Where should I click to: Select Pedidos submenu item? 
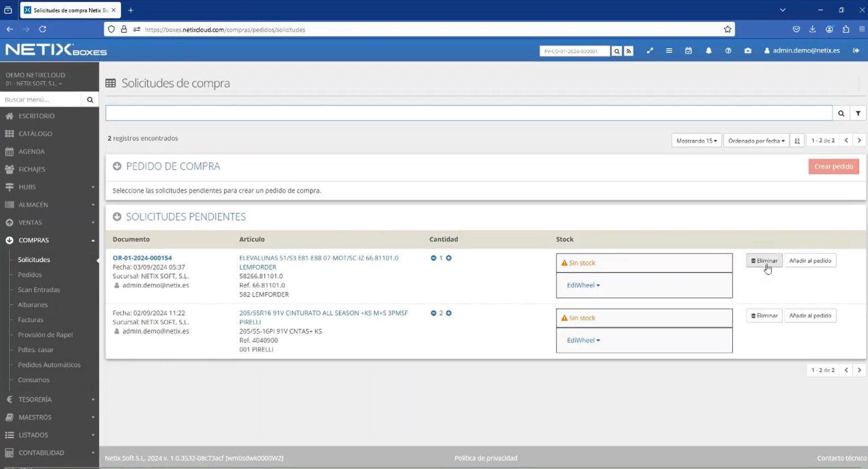(x=29, y=275)
